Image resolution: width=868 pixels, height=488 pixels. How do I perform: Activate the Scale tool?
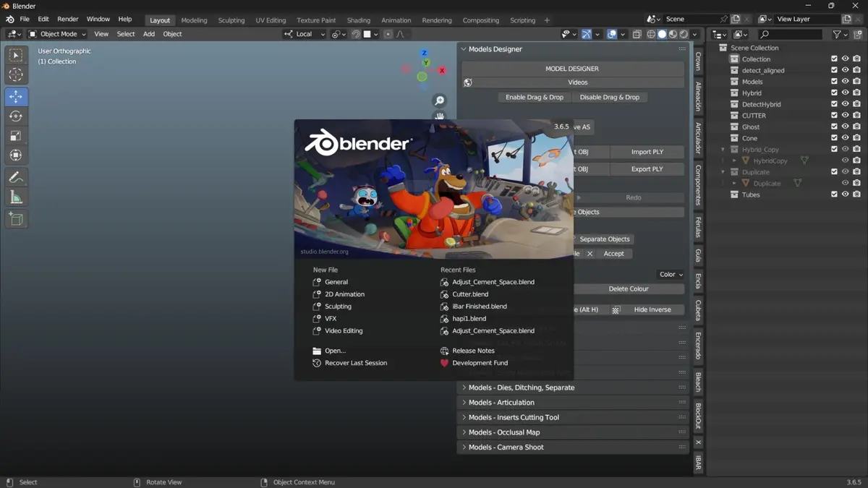coord(16,136)
